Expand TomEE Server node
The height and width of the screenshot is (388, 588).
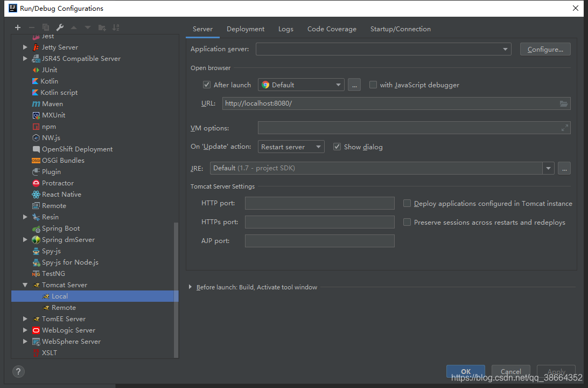click(x=25, y=319)
